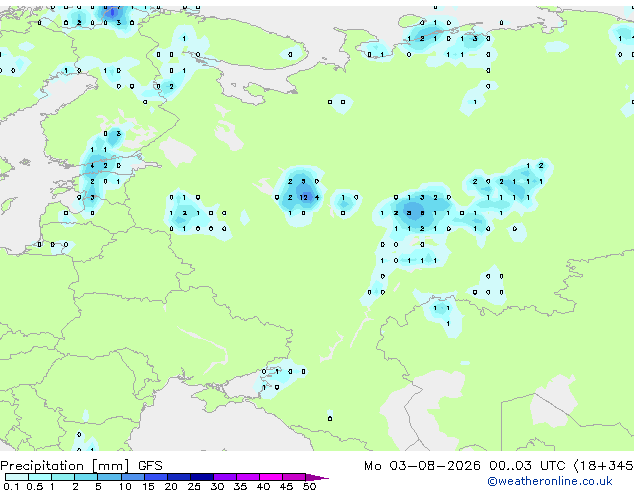
Task: Click the '40' legend scale label
Action: point(263,486)
